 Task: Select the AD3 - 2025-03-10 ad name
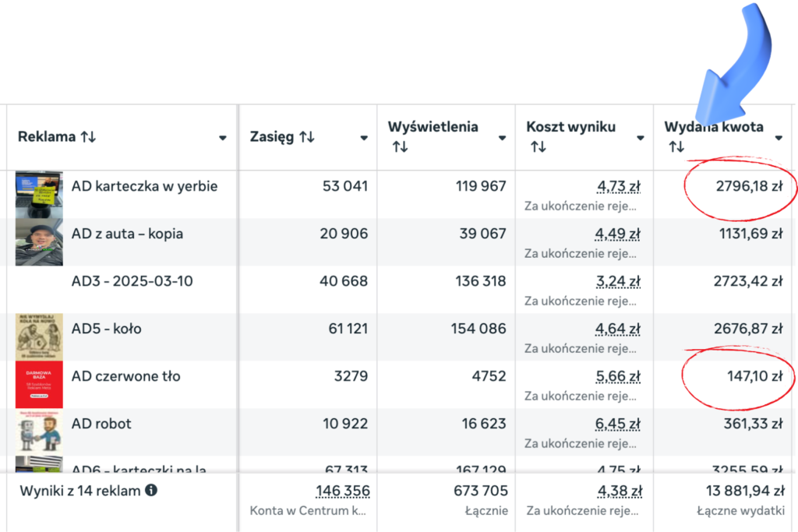tap(132, 281)
